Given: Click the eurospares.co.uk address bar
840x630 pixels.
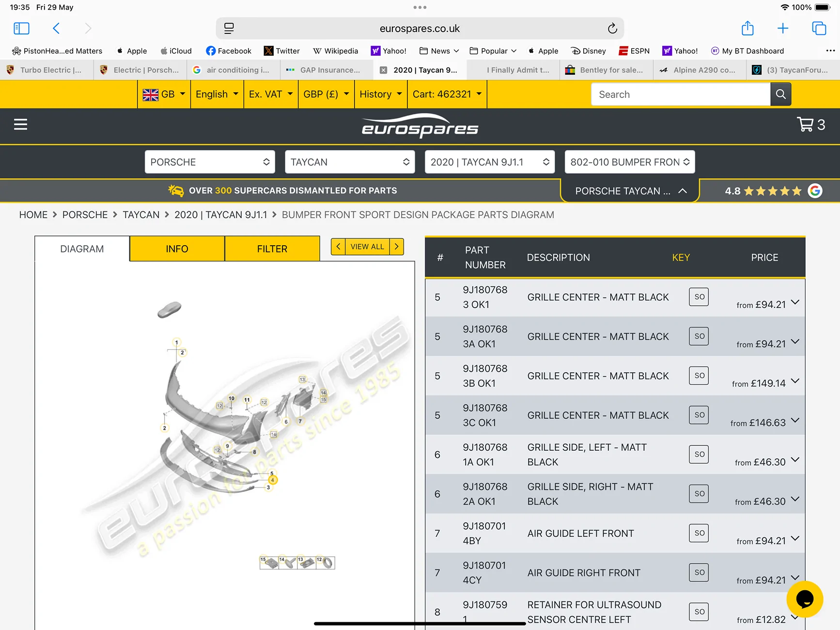Looking at the screenshot, I should click(x=420, y=29).
